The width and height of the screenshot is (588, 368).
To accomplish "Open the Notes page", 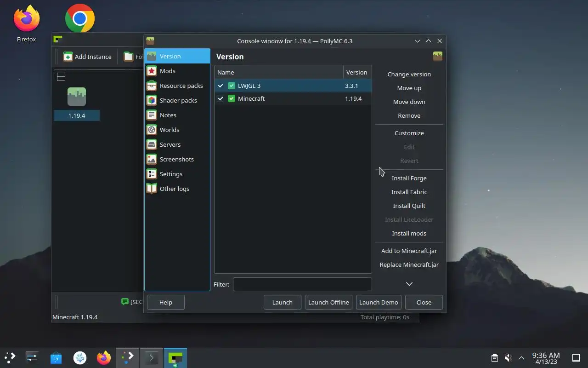I will click(177, 115).
